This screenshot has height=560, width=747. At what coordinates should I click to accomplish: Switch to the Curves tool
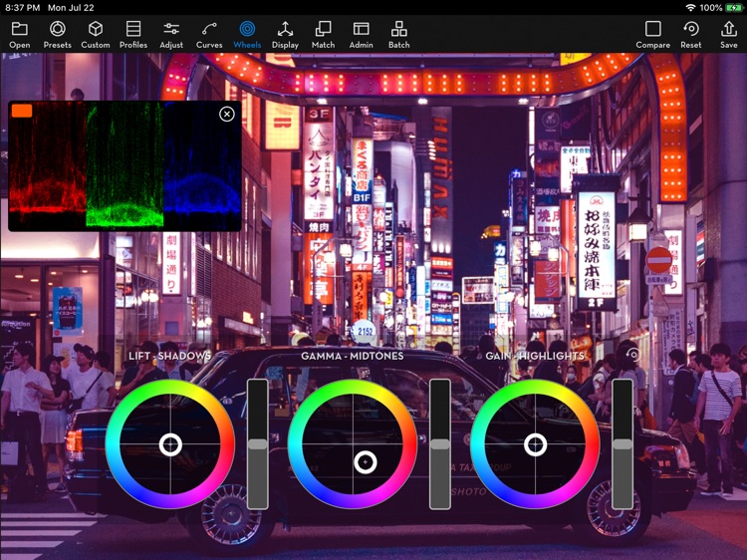209,35
